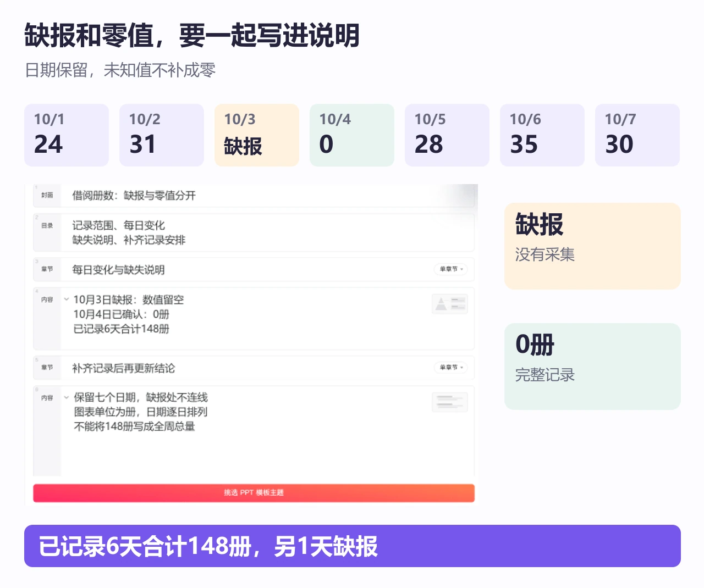Click the 目录 row label

click(47, 226)
